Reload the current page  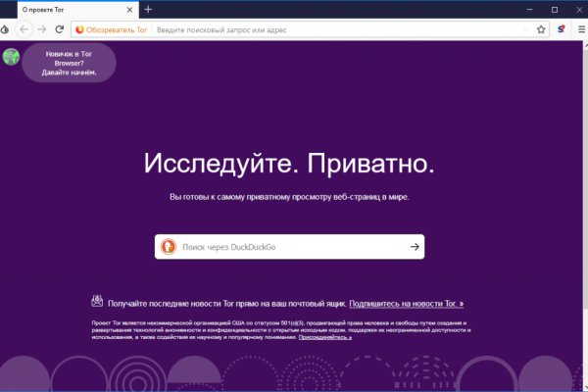(x=58, y=29)
